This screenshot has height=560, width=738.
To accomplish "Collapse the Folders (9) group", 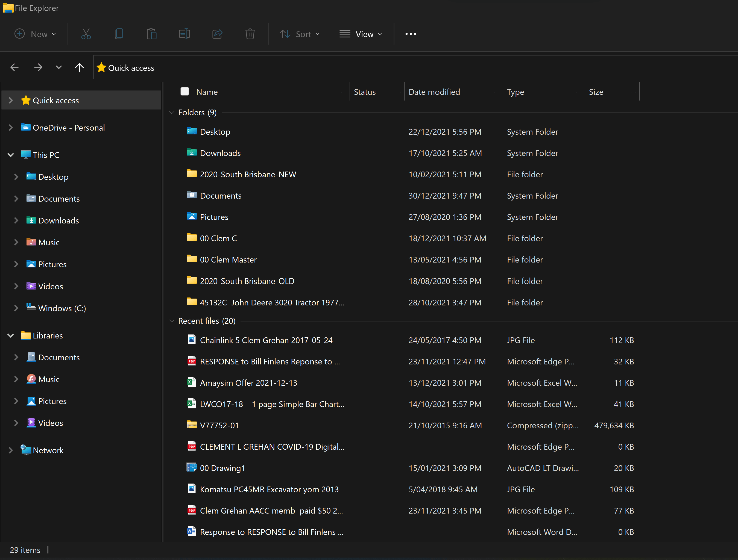I will click(x=172, y=112).
